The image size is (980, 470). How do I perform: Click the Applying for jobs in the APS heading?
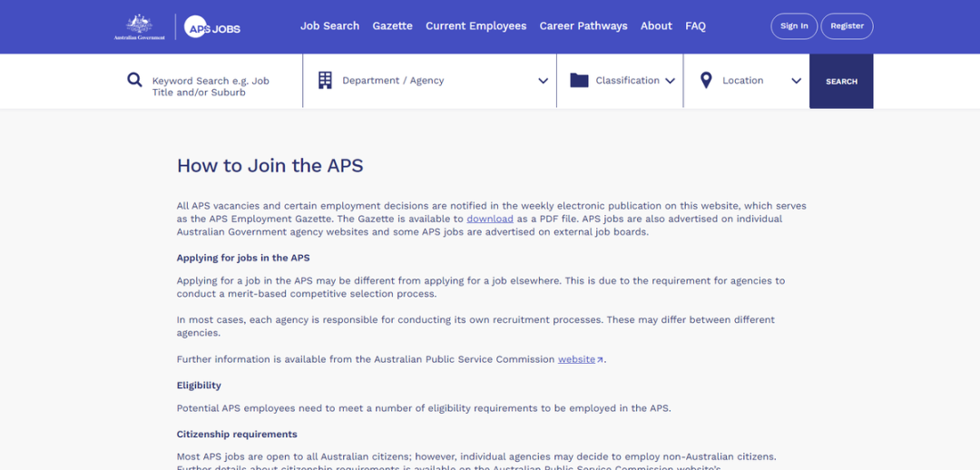pyautogui.click(x=243, y=258)
